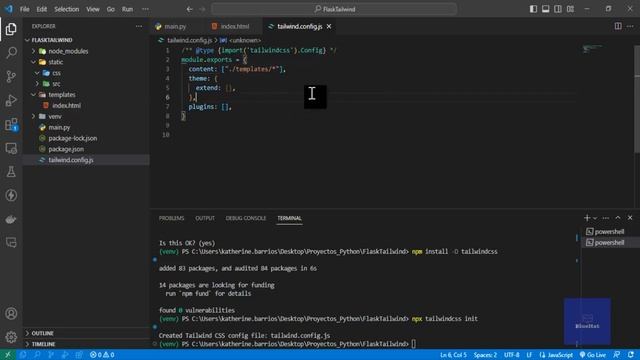
Task: Split the editor to the right
Action: click(x=618, y=26)
